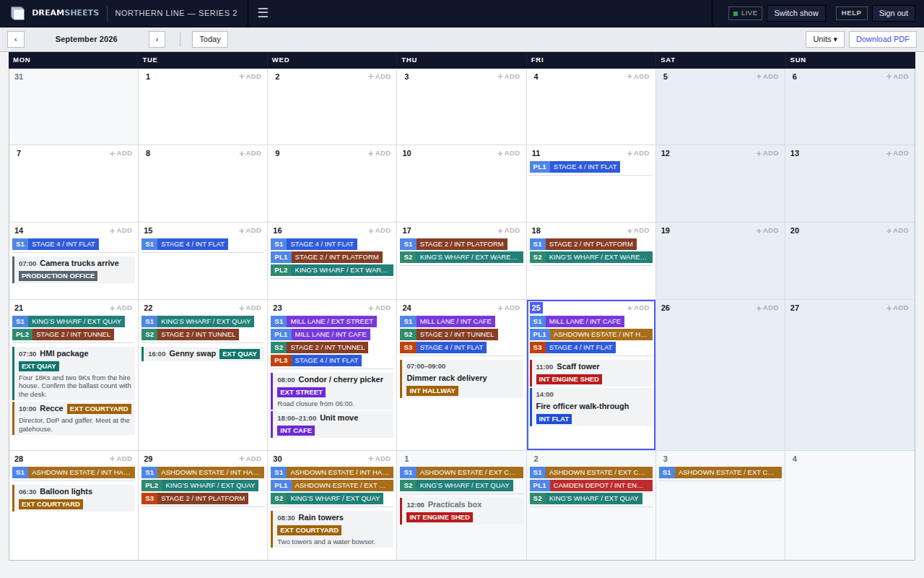Open PL1 Stage 4 / Int Flat on 11th
The width and height of the screenshot is (924, 578).
[575, 167]
